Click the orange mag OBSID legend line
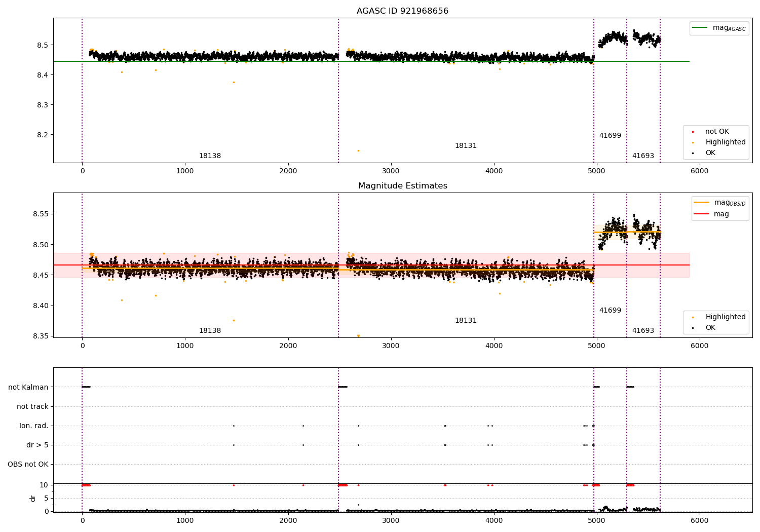This screenshot has width=760, height=532. click(701, 203)
